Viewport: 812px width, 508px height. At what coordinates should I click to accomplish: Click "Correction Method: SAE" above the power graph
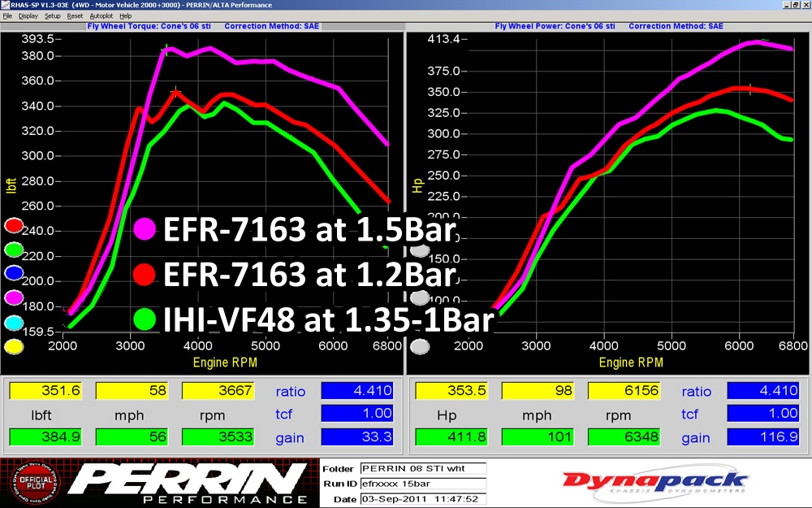(676, 26)
